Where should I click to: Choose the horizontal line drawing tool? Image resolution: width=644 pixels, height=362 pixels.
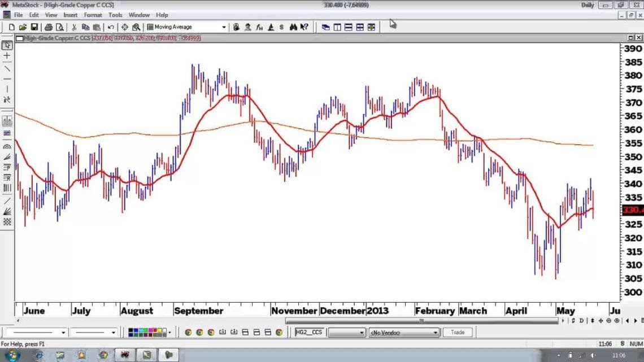[x=7, y=78]
